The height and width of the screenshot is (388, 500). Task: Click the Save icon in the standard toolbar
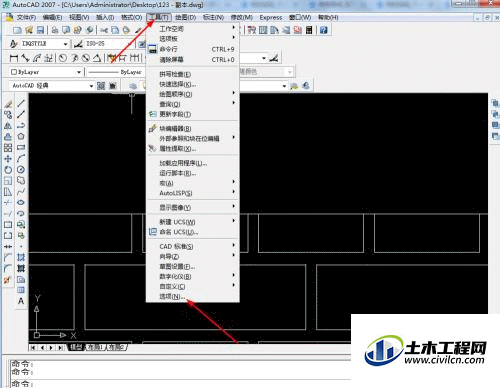pyautogui.click(x=40, y=30)
